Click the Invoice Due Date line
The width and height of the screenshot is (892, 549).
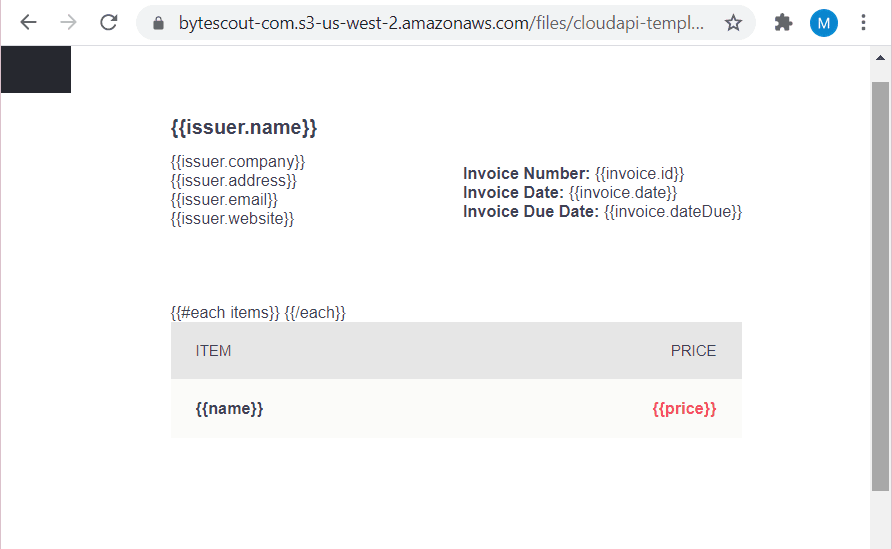pos(602,212)
